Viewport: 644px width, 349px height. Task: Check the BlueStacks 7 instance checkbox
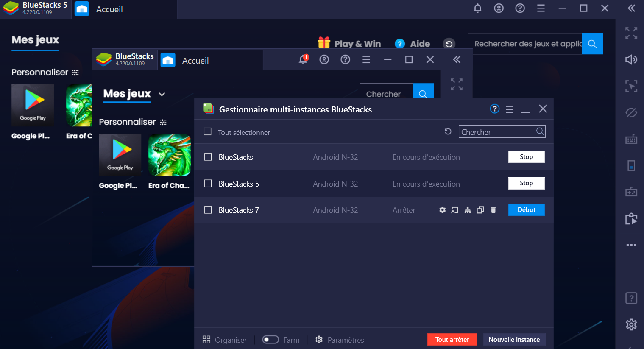click(x=208, y=210)
